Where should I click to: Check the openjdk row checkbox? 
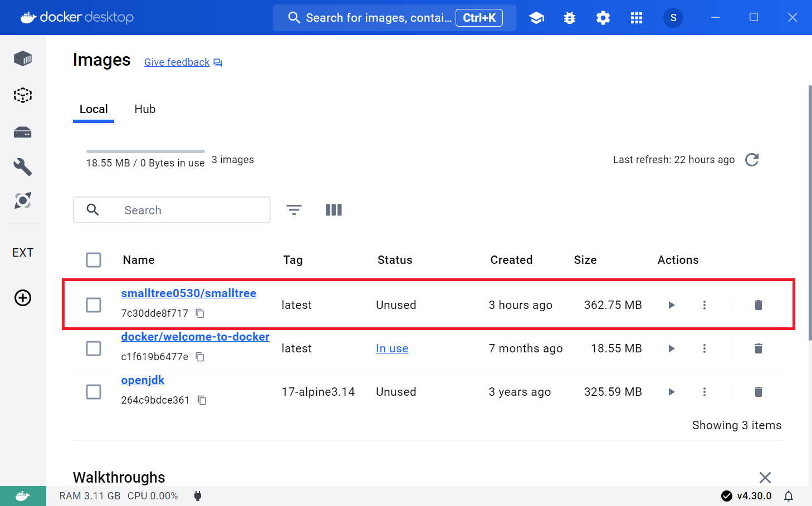point(94,392)
